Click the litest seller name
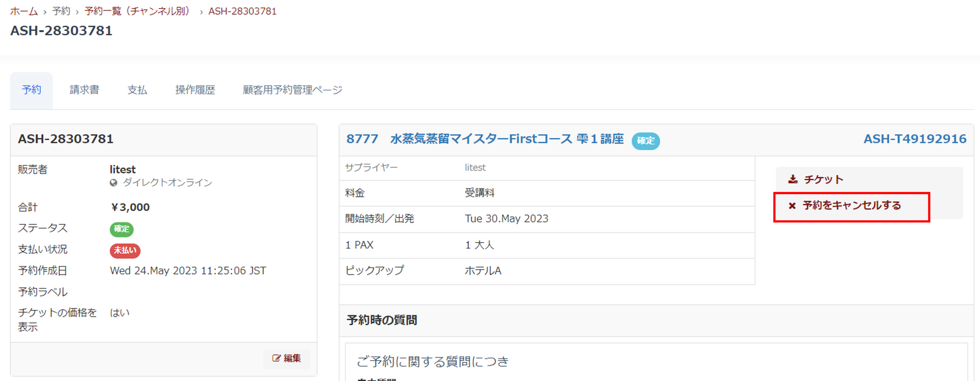The width and height of the screenshot is (980, 381). 122,170
